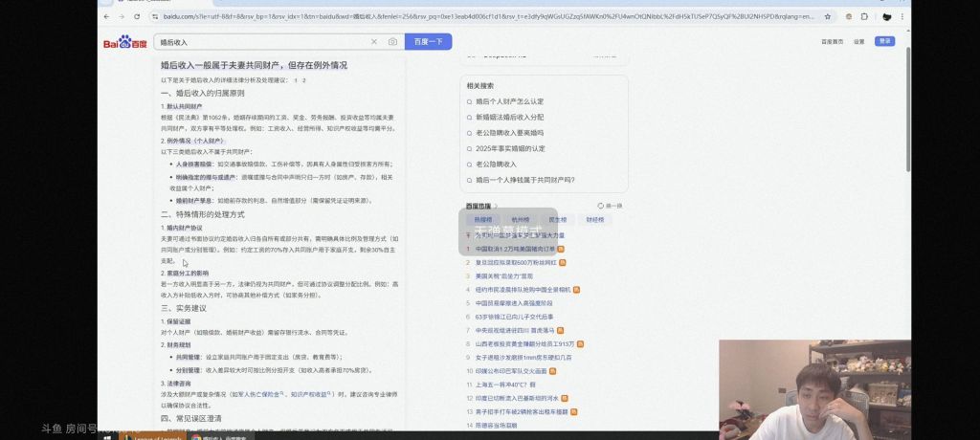Open the browser extensions puzzle icon
This screenshot has height=440, width=980.
point(864,17)
